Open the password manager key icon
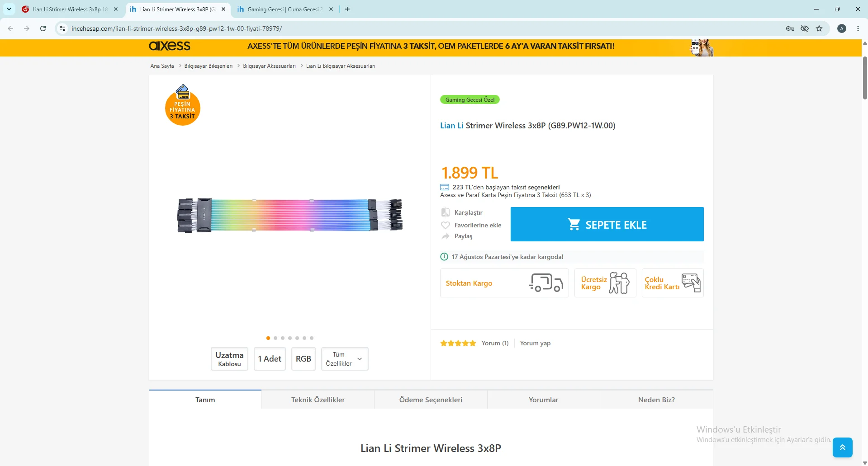Viewport: 868px width, 466px height. click(x=790, y=28)
